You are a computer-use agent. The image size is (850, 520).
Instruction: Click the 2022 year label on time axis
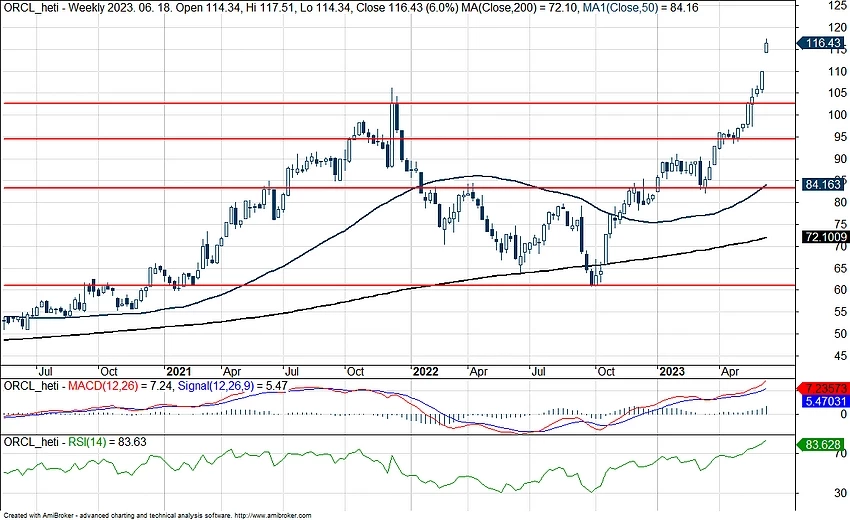425,371
